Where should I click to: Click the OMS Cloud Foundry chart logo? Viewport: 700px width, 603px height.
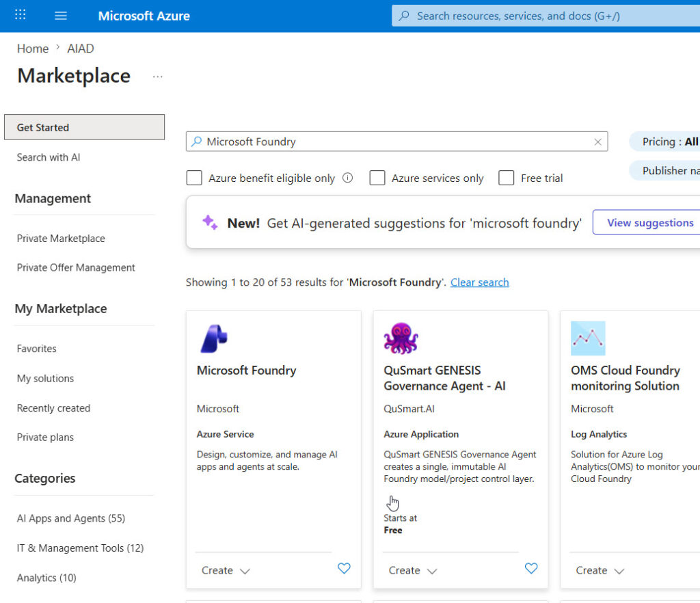pos(588,338)
